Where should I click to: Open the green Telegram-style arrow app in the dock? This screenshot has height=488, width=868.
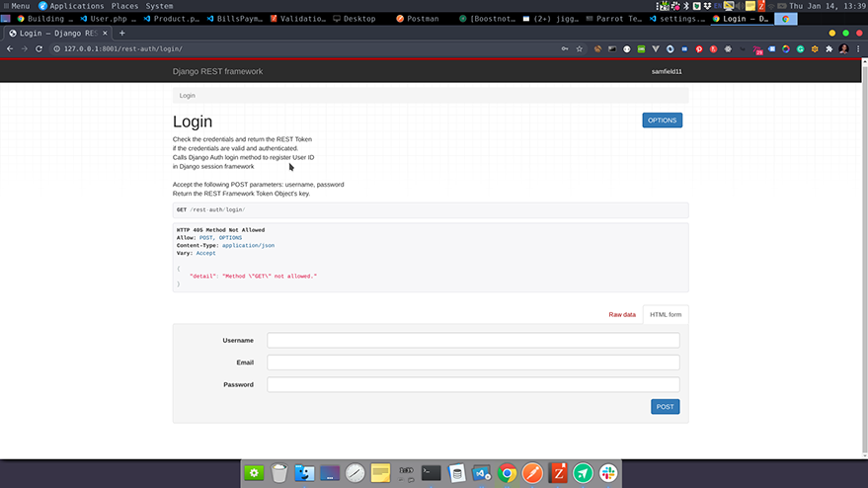tap(583, 473)
